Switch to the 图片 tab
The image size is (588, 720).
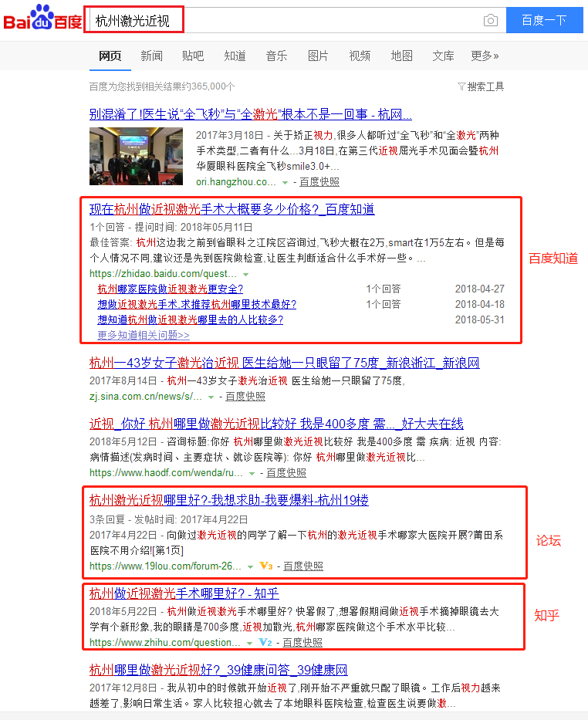click(318, 56)
